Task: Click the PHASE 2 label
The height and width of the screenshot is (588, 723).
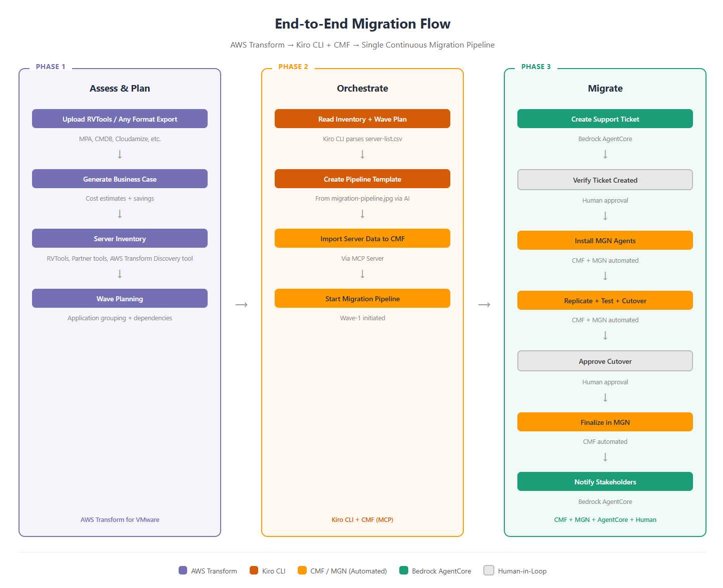Action: pyautogui.click(x=293, y=67)
